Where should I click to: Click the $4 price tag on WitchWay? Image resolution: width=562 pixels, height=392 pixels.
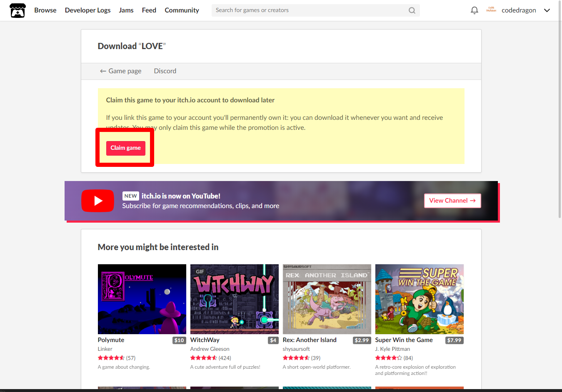(273, 340)
